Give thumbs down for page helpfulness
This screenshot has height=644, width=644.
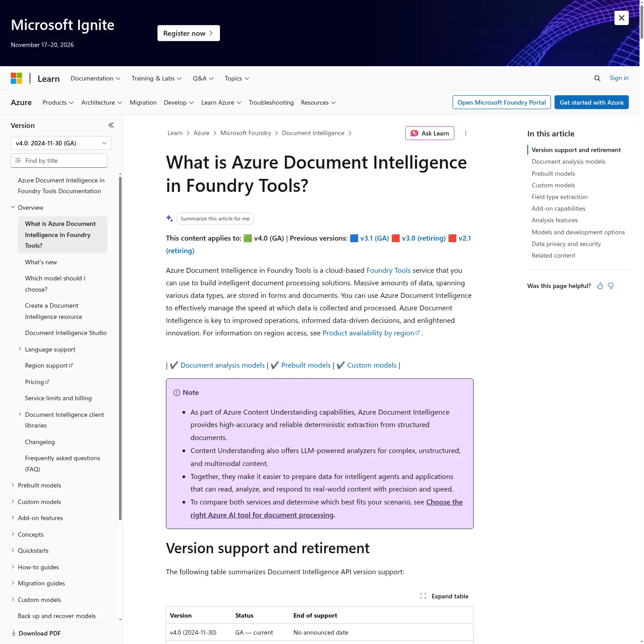point(611,286)
